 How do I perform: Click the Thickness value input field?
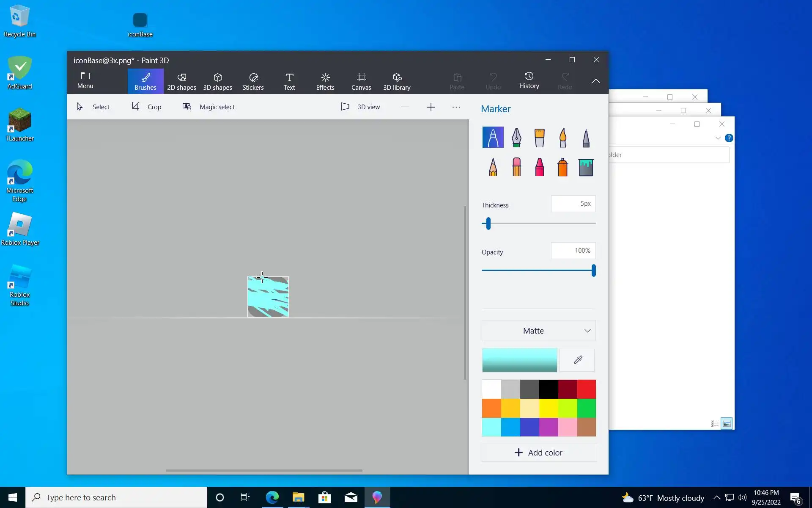point(573,204)
